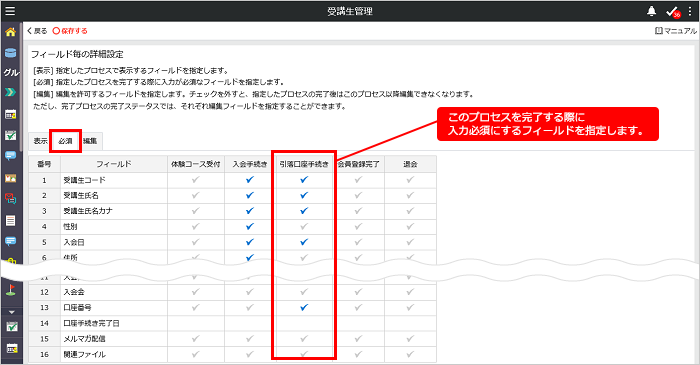Go to home via the house icon
The image size is (700, 365).
tap(10, 32)
